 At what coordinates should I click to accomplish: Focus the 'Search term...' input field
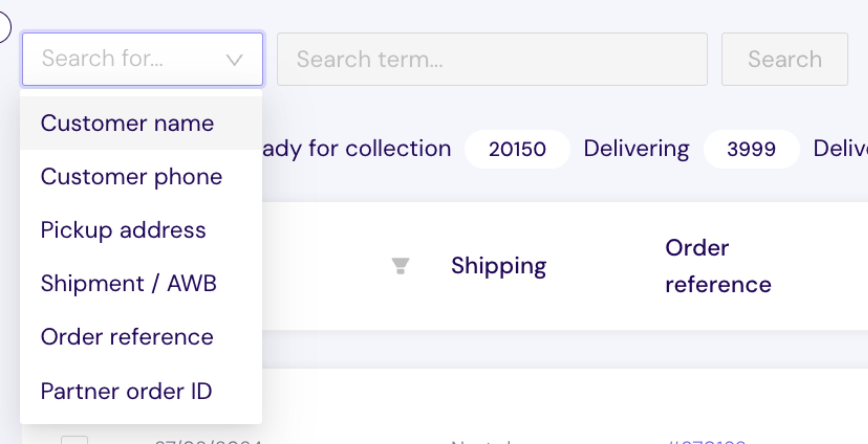click(492, 59)
